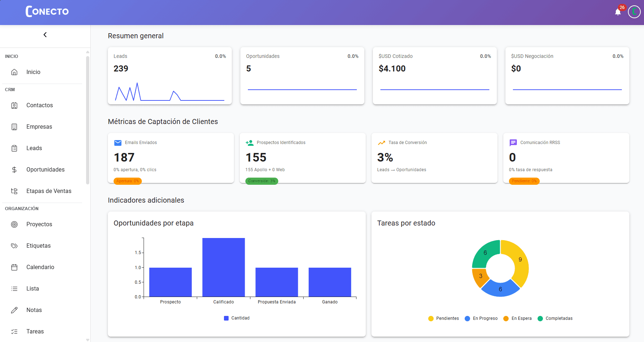This screenshot has height=342, width=644.
Task: Expand the ORGANIZACIÓN section
Action: (22, 208)
